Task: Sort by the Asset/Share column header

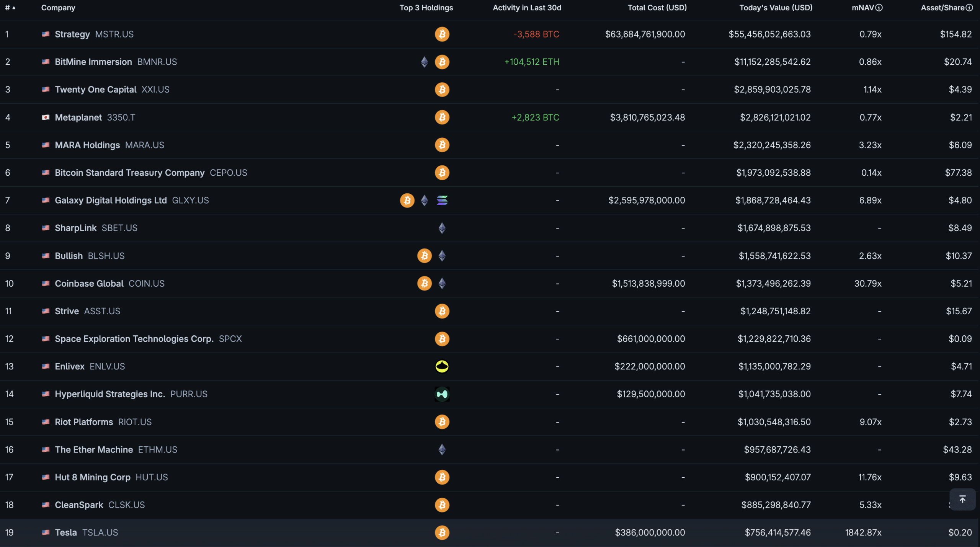Action: (942, 8)
